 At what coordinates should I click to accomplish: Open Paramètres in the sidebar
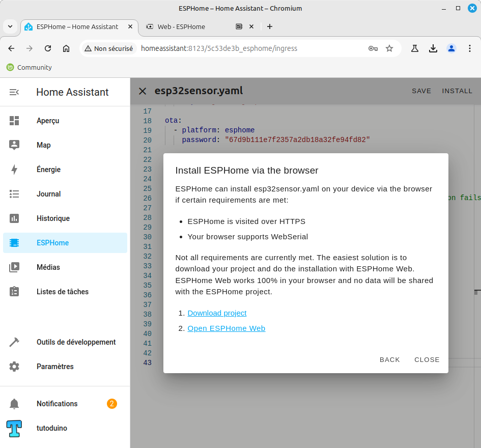click(x=65, y=367)
